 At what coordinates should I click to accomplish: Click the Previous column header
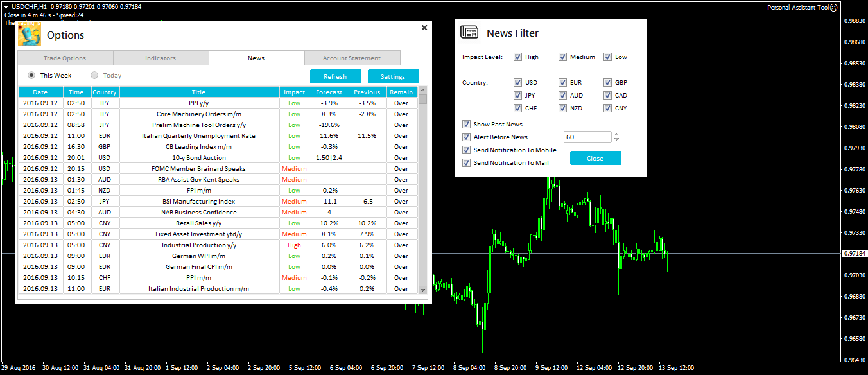tap(367, 92)
